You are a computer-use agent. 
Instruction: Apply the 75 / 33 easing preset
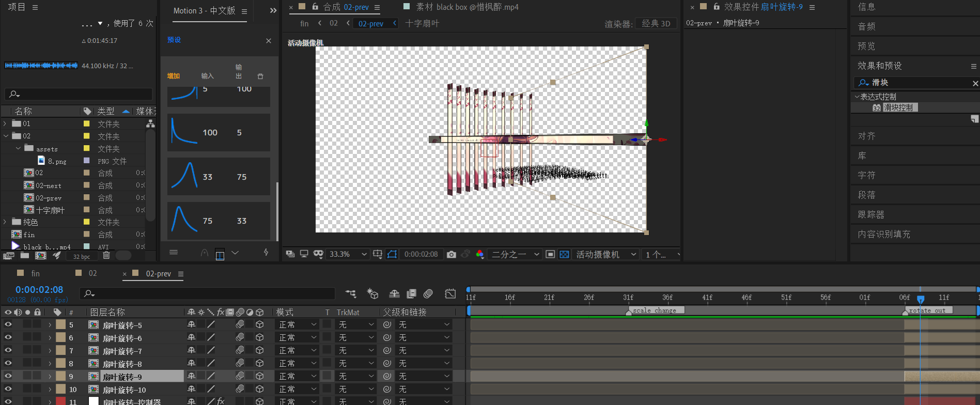click(x=219, y=221)
